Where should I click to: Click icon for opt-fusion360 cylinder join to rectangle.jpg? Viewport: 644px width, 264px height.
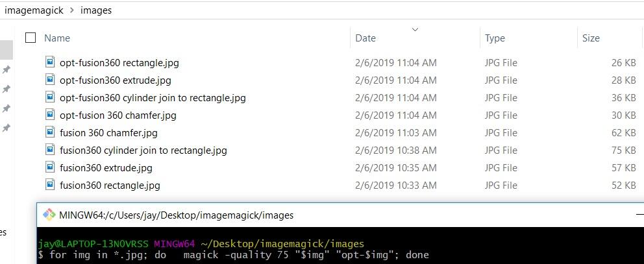pos(51,97)
